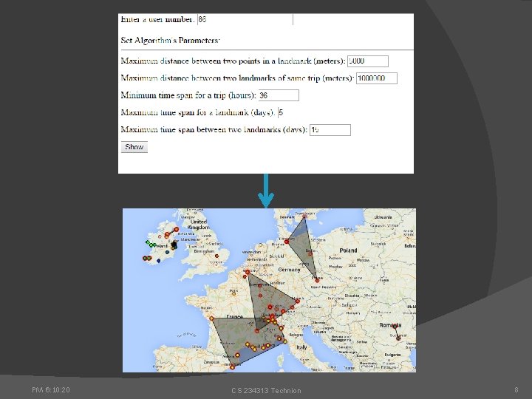Click the green markers on Ireland's west coast
532x399 pixels.
(x=151, y=244)
